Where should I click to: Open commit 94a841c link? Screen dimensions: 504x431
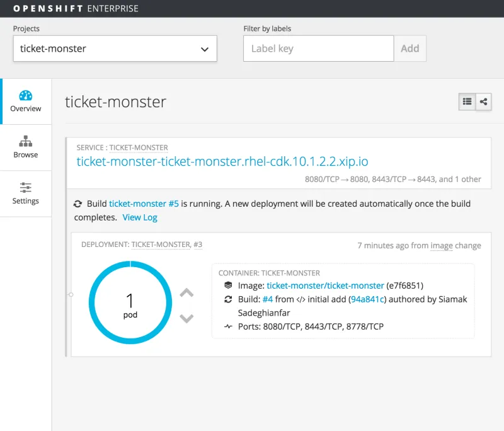click(x=369, y=299)
